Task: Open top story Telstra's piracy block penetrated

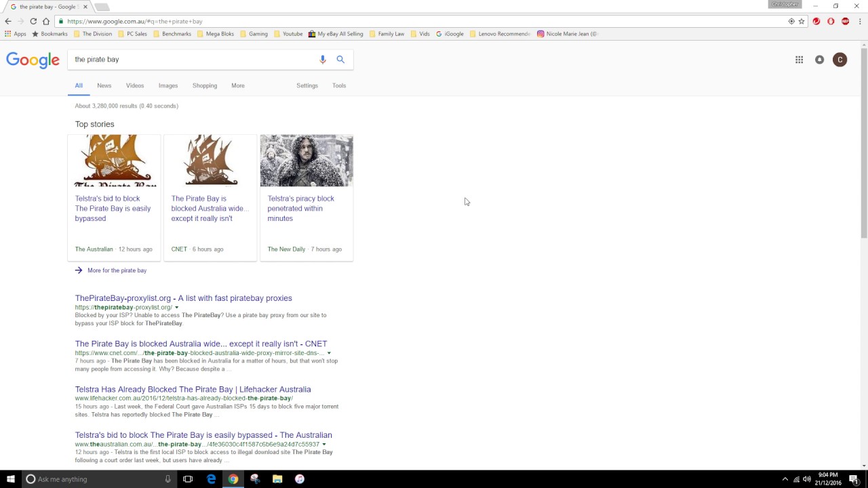Action: tap(301, 209)
